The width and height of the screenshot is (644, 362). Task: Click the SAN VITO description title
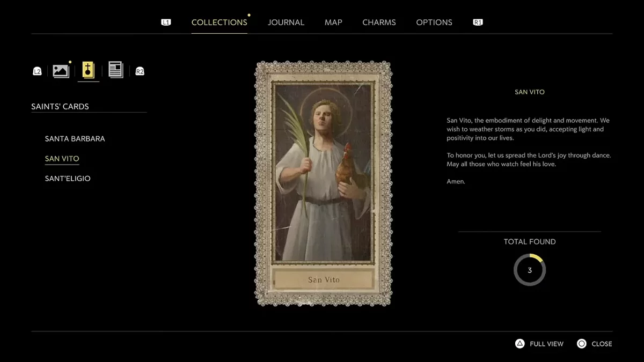pyautogui.click(x=530, y=92)
